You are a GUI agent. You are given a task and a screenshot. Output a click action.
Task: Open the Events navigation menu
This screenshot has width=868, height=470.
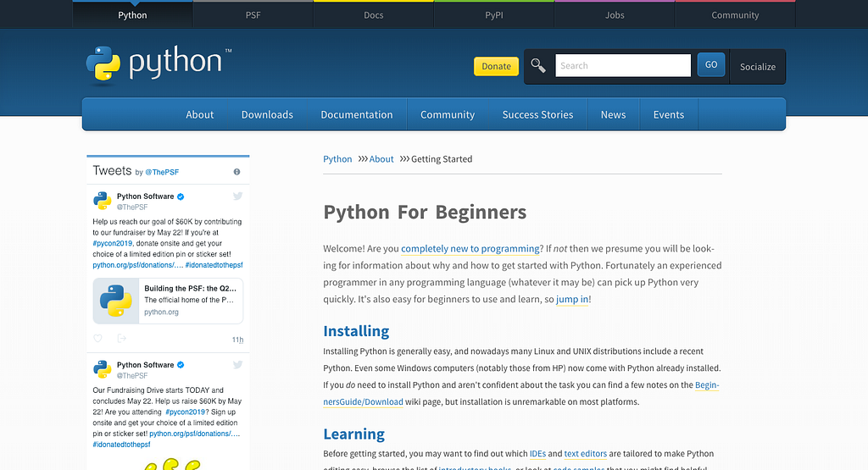point(669,114)
